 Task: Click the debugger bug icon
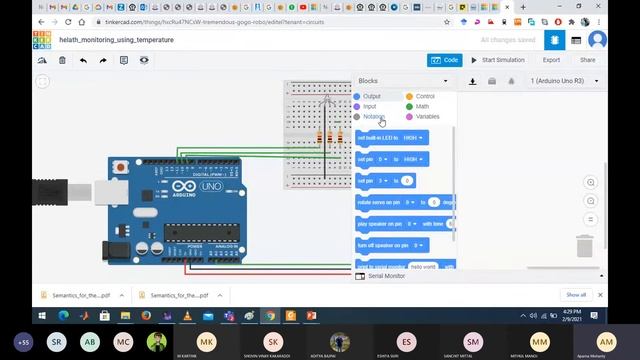pyautogui.click(x=511, y=81)
